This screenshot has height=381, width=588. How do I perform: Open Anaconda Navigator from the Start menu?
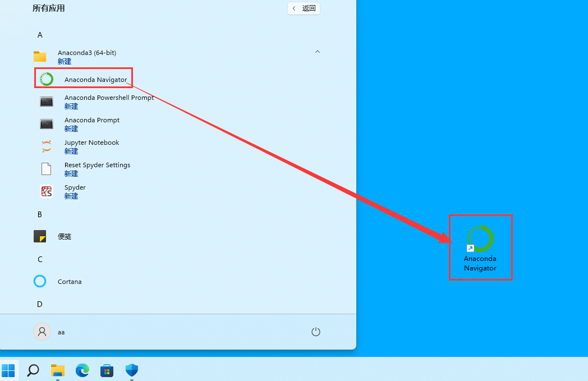83,79
